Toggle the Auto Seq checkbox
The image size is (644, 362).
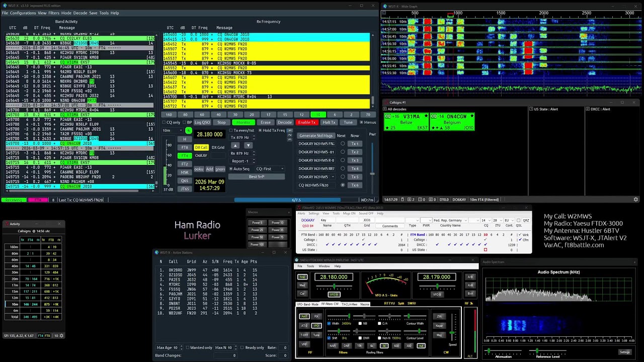(239, 169)
